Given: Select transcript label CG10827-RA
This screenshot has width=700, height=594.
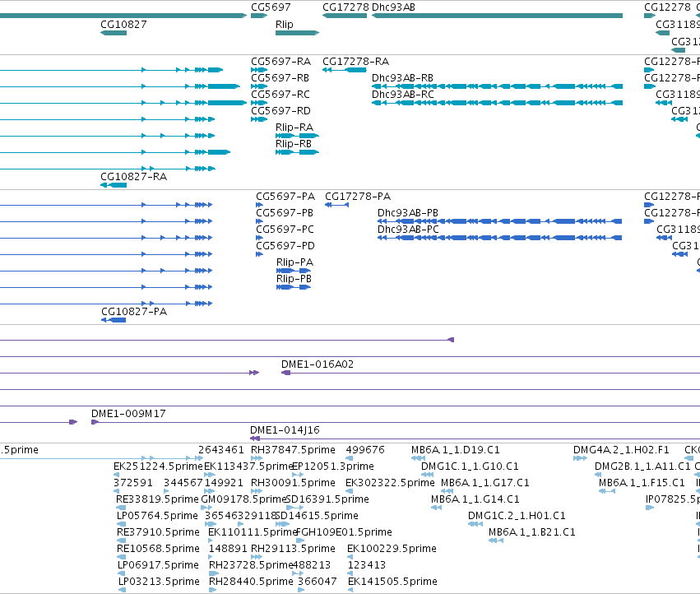Looking at the screenshot, I should pos(134,176).
